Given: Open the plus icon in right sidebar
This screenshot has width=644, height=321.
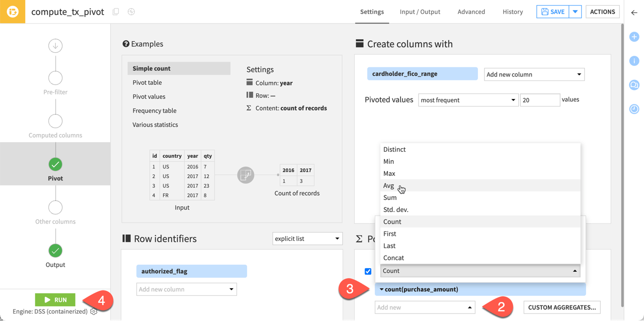Looking at the screenshot, I should point(634,37).
